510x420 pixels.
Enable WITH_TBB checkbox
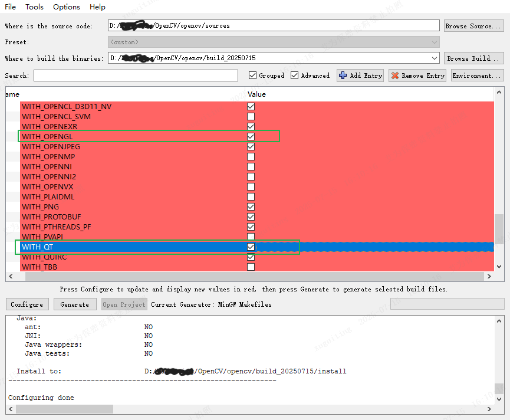click(251, 267)
